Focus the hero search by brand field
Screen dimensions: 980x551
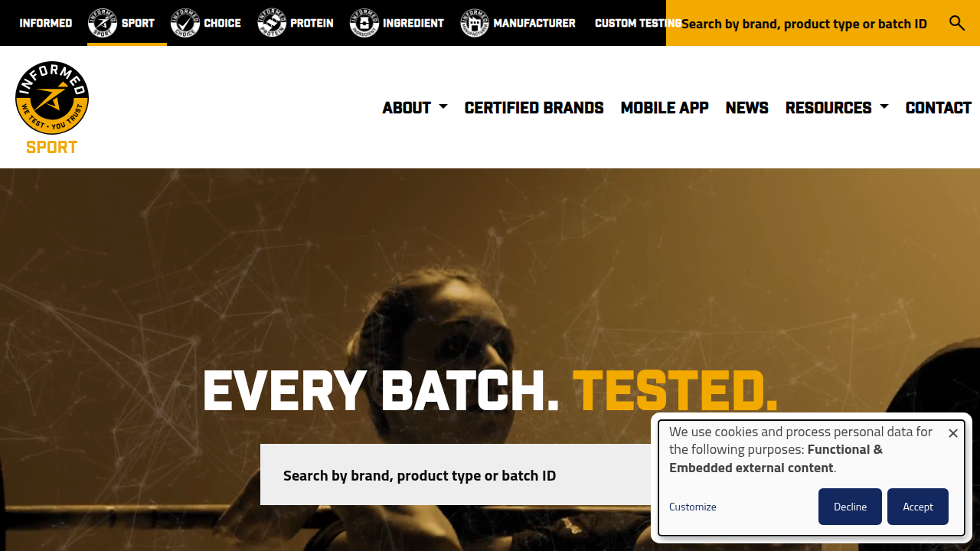(459, 474)
